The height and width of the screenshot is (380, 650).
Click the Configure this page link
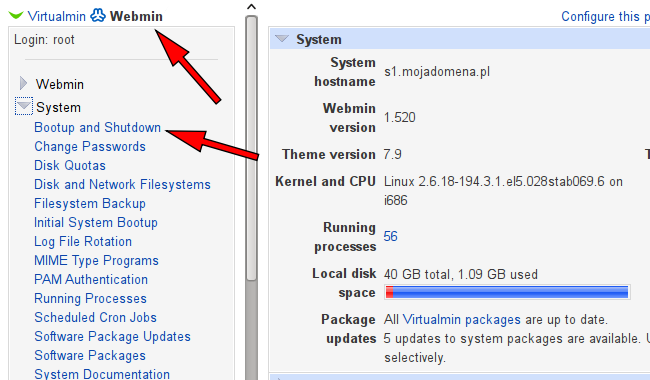pos(605,16)
